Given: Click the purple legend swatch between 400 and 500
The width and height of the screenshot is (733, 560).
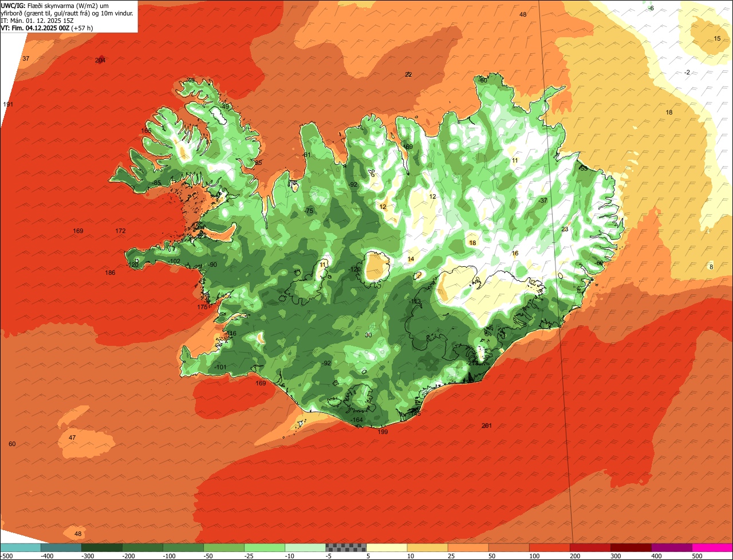Looking at the screenshot, I should point(671,547).
